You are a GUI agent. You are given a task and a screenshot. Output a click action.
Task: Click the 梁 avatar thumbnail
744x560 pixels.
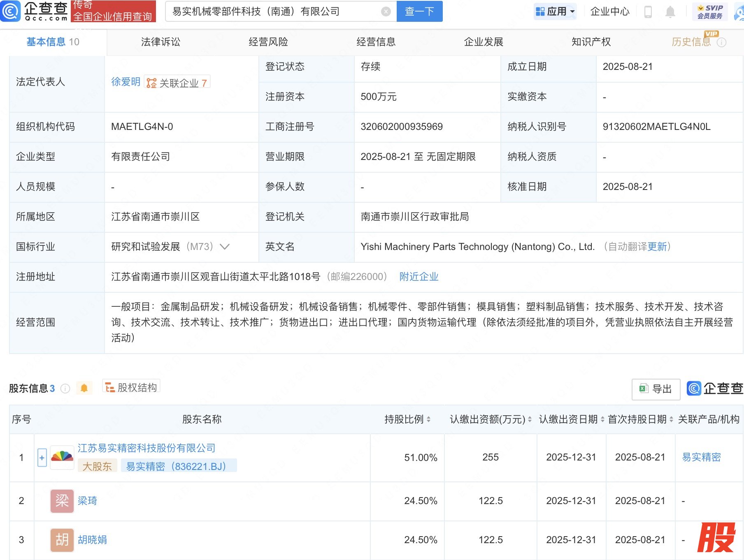coord(62,501)
